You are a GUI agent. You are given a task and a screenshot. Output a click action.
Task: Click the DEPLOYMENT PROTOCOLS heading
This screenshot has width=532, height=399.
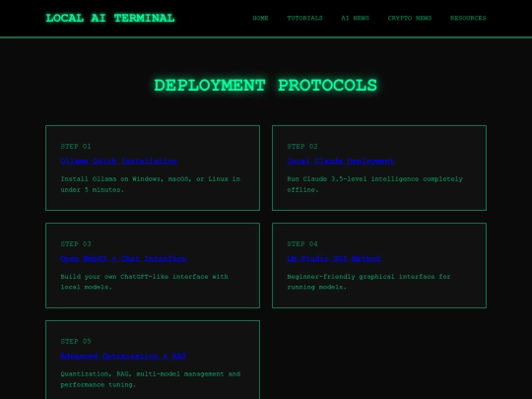(x=266, y=85)
